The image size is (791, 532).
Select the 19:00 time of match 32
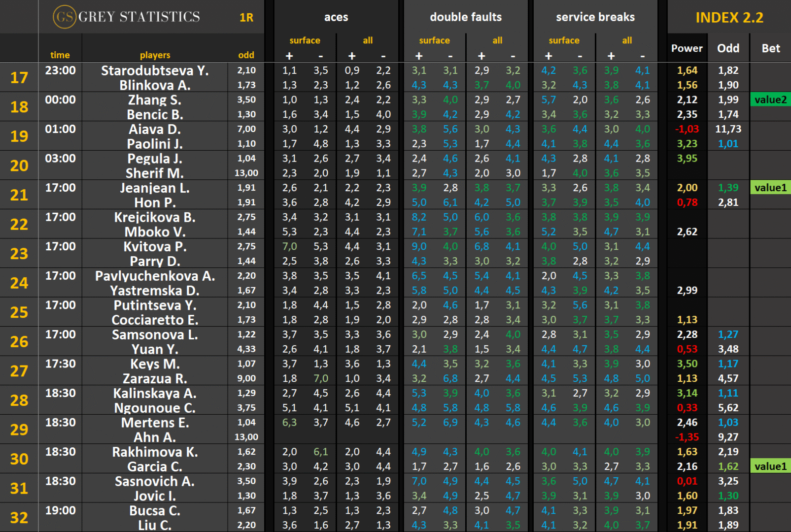[x=60, y=511]
